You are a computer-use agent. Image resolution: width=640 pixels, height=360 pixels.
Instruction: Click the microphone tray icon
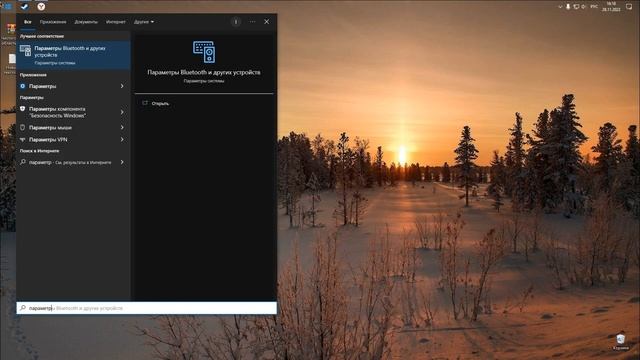(568, 7)
